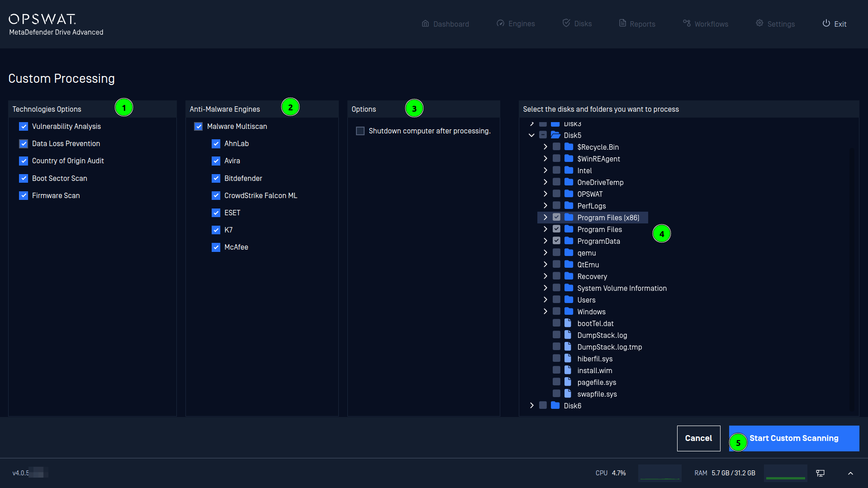Click the Windows folder icon
The height and width of the screenshot is (488, 868).
pyautogui.click(x=569, y=312)
